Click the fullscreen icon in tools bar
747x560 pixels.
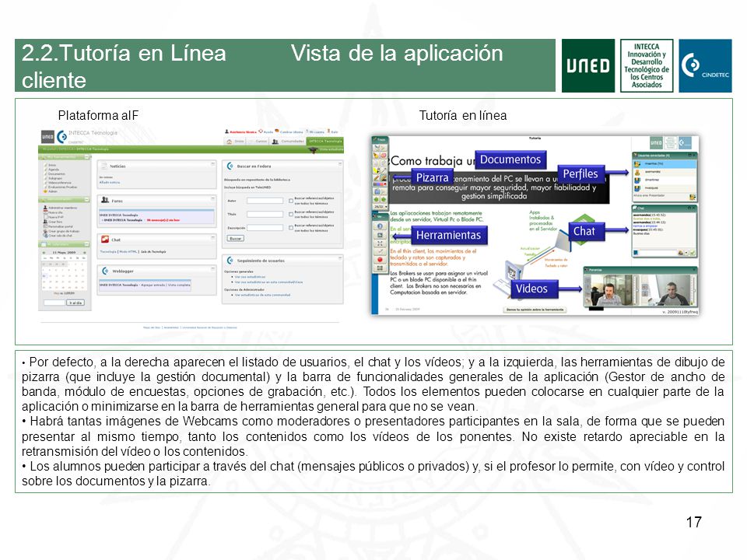(380, 243)
